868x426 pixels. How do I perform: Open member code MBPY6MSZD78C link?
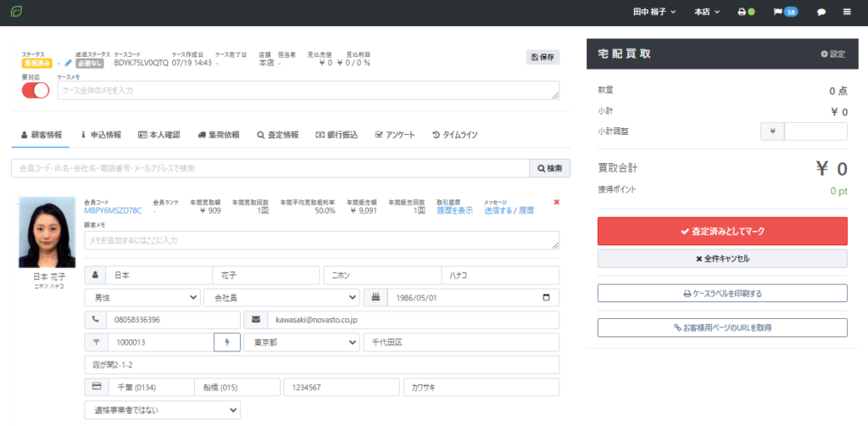[113, 210]
